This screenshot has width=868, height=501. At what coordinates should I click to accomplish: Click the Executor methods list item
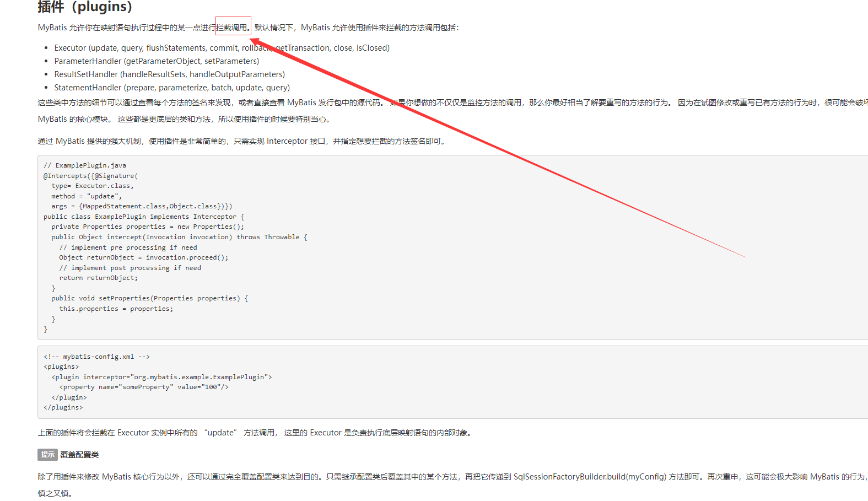222,48
